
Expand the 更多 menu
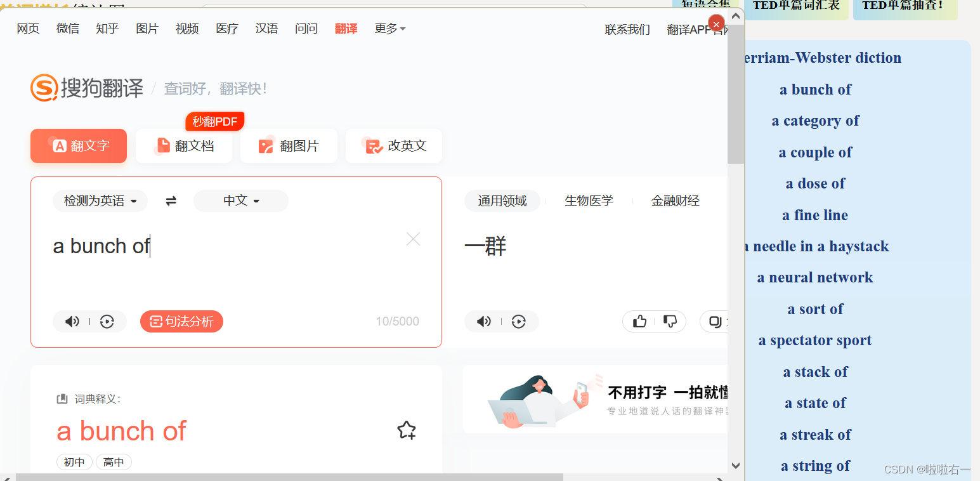tap(390, 29)
